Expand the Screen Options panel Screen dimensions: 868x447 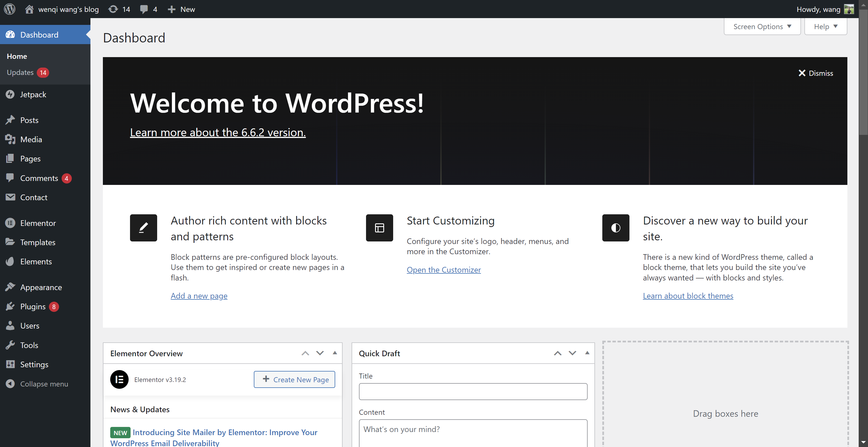762,26
